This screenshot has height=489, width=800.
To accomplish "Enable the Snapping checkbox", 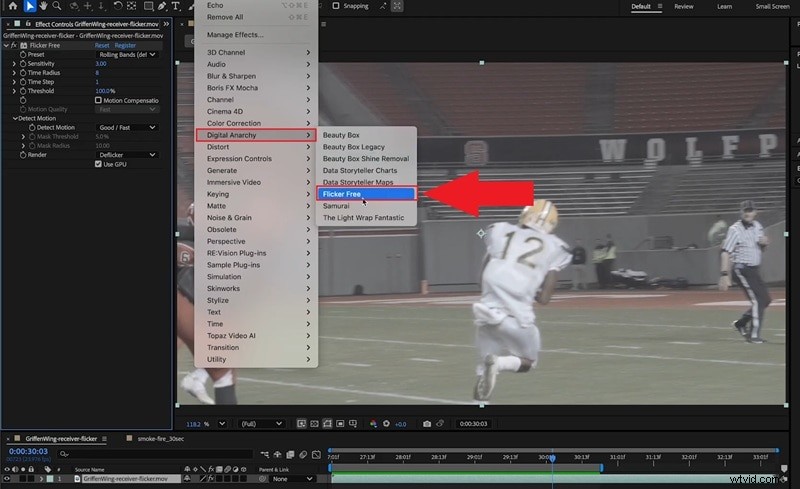I will [x=336, y=6].
